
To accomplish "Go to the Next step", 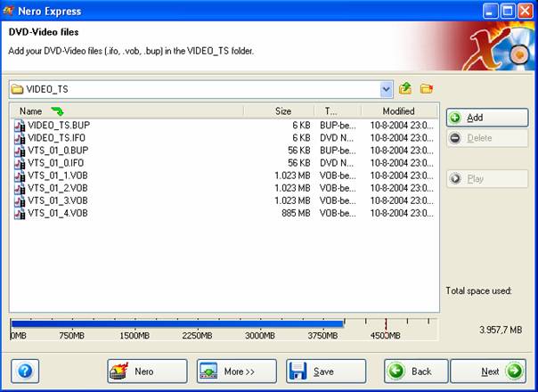I will (488, 371).
